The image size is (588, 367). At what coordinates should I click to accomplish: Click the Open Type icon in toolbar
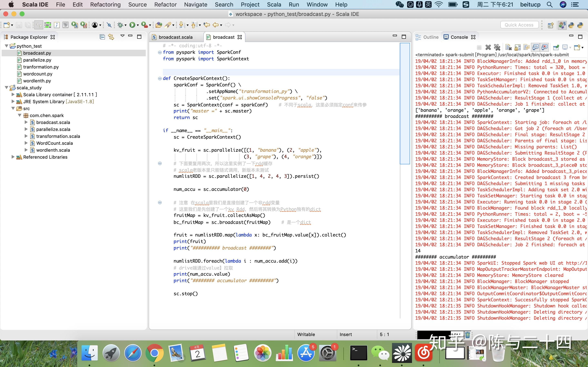click(159, 25)
